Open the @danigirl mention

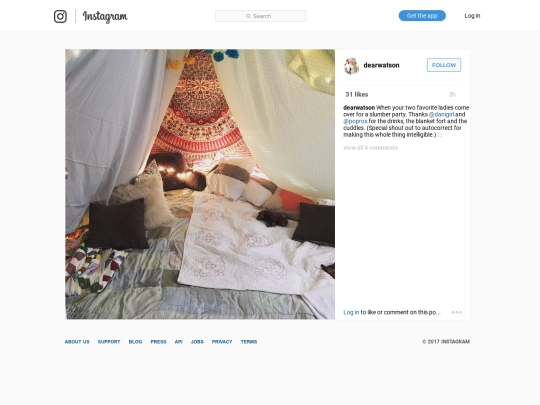click(x=441, y=114)
